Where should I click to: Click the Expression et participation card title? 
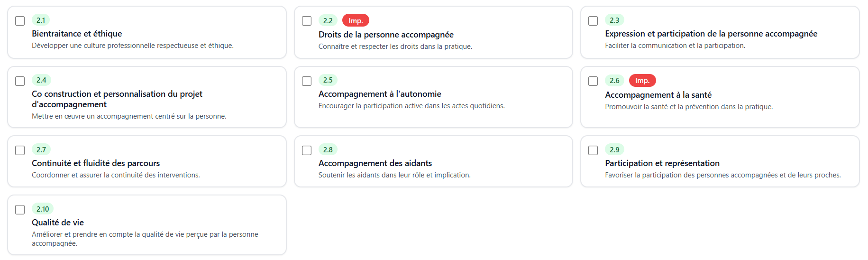pos(711,34)
